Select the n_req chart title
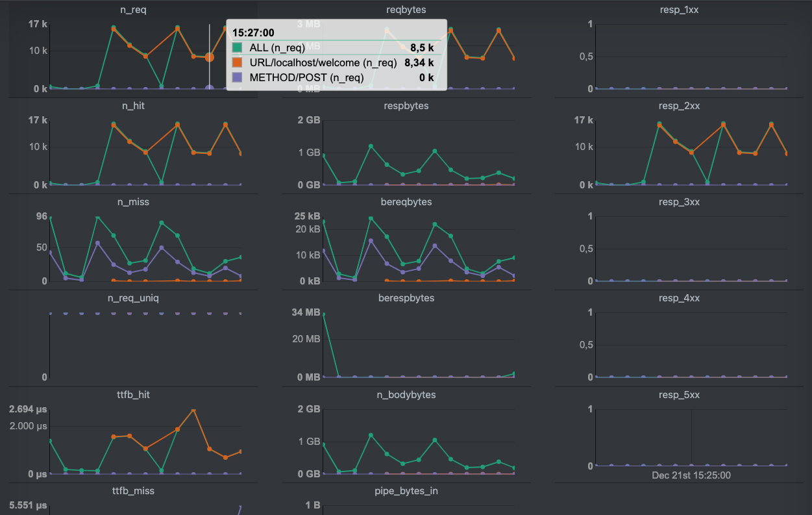 pyautogui.click(x=132, y=9)
